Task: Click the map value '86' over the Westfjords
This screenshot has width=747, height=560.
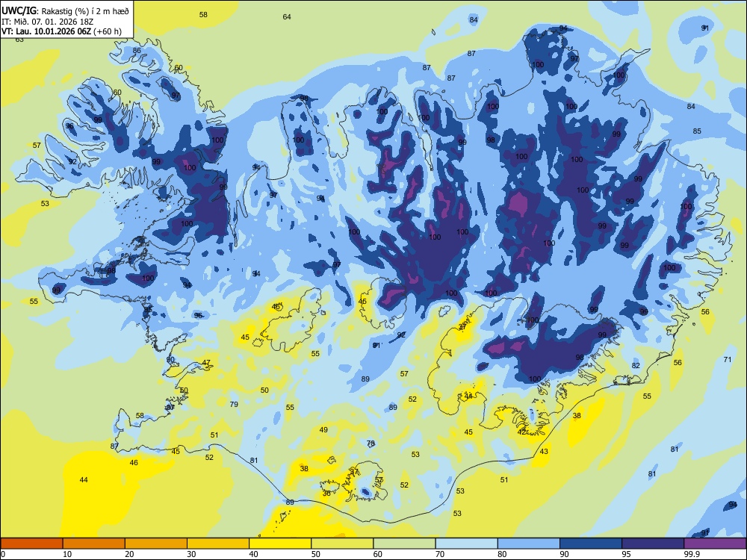Action: tap(137, 50)
